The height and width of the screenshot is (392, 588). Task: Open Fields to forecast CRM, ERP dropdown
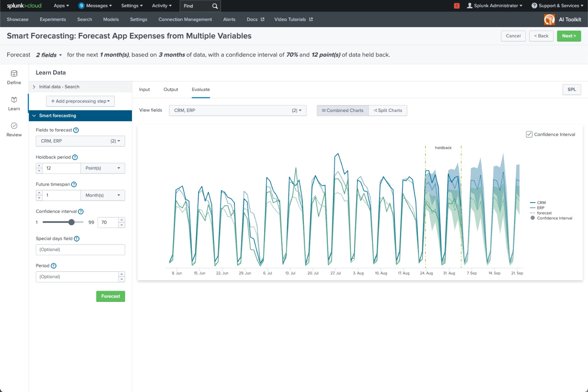pyautogui.click(x=80, y=141)
